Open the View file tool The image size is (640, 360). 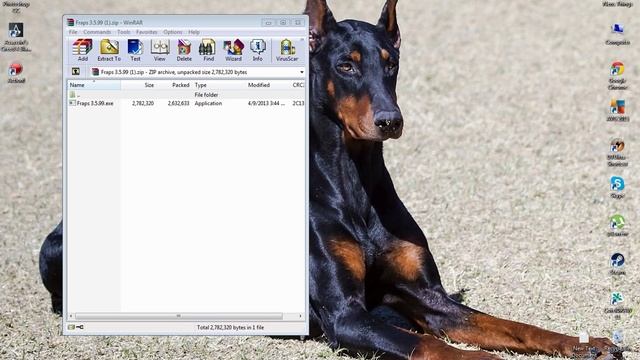tap(160, 50)
